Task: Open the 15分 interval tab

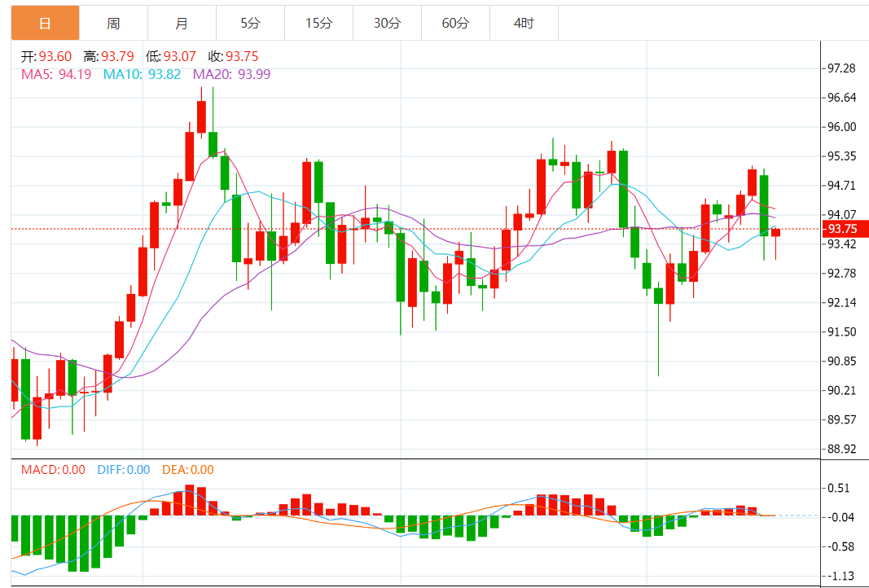Action: [318, 23]
